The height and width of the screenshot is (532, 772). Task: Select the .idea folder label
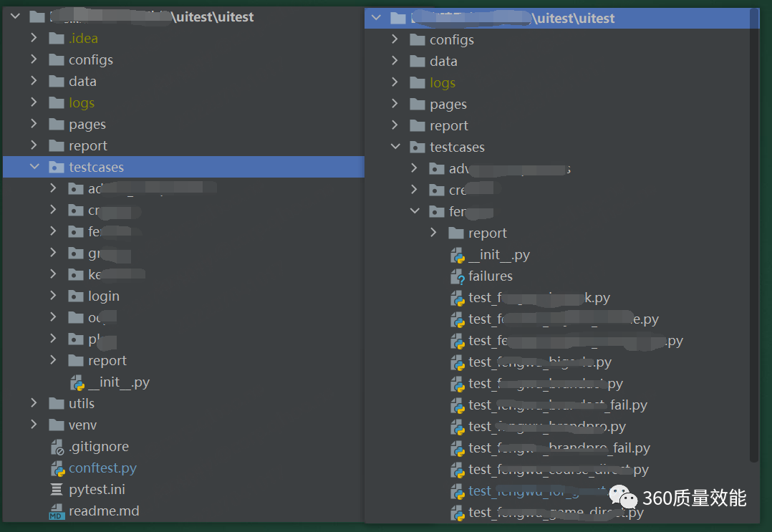click(x=84, y=39)
